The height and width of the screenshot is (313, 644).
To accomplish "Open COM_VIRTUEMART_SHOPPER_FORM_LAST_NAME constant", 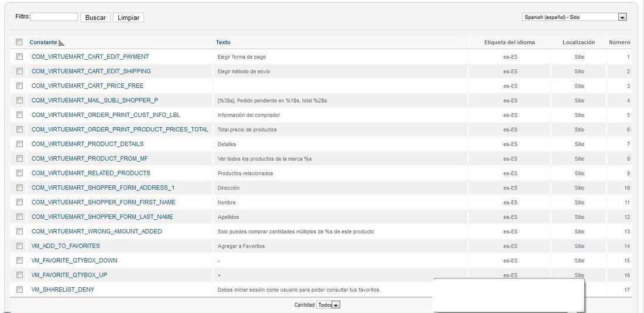I will [102, 217].
